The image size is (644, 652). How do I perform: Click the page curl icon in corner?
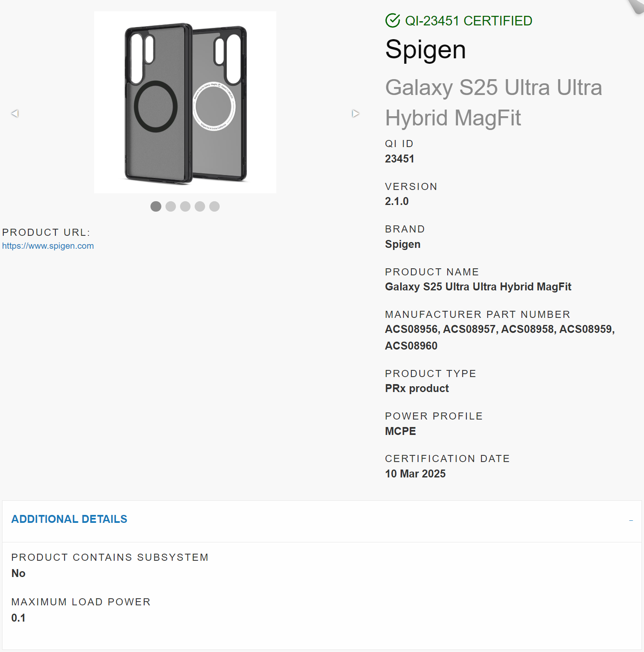(636, 6)
